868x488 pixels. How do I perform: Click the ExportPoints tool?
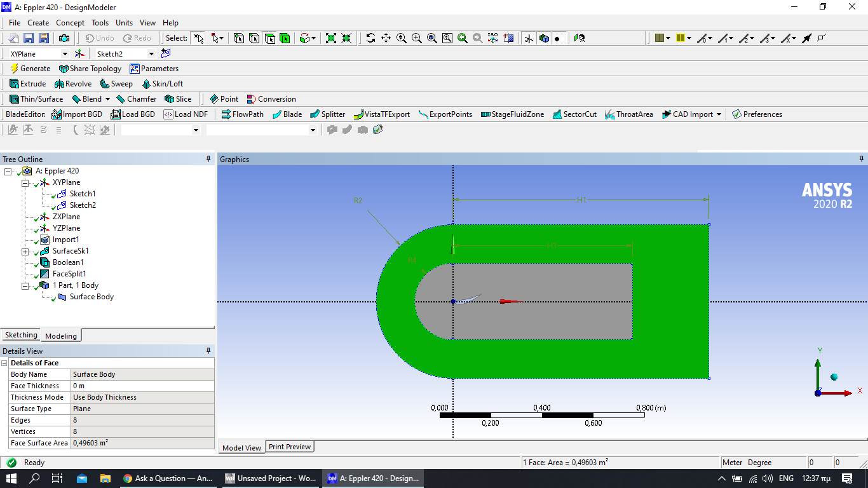(x=445, y=114)
